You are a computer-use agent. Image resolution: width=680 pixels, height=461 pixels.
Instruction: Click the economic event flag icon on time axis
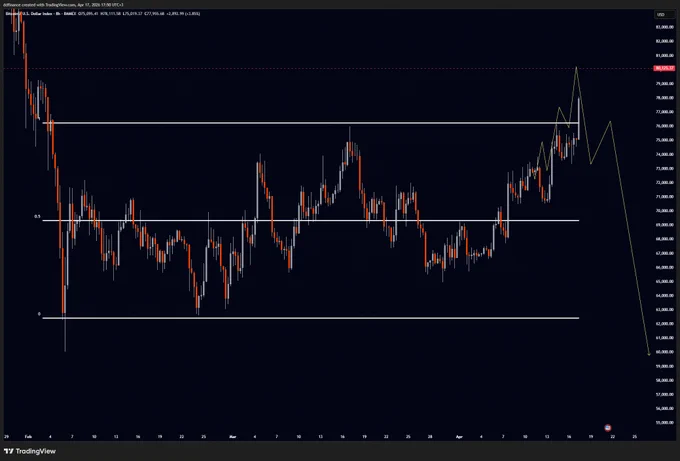pyautogui.click(x=608, y=428)
